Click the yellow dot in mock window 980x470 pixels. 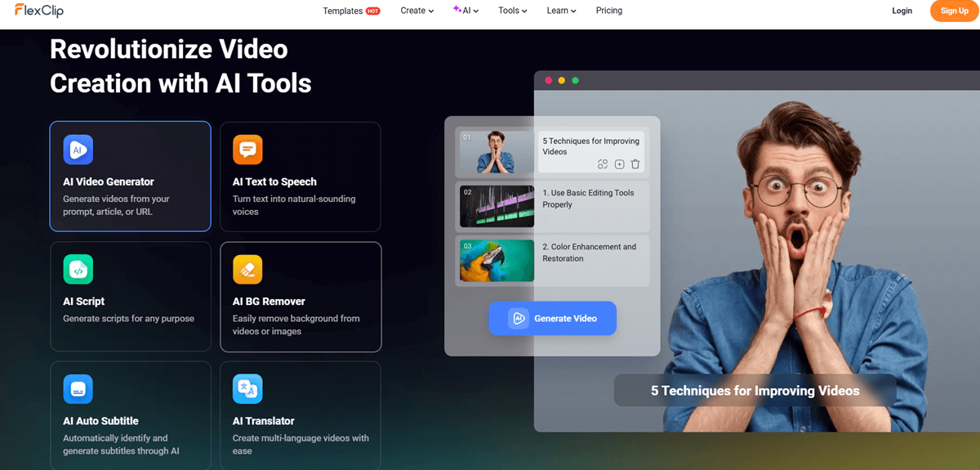[x=562, y=80]
